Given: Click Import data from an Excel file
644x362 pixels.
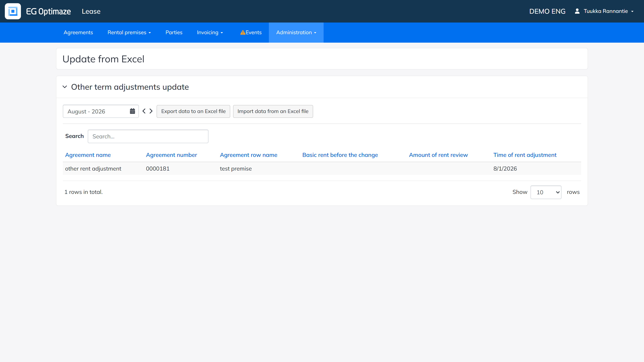Looking at the screenshot, I should click(x=273, y=111).
